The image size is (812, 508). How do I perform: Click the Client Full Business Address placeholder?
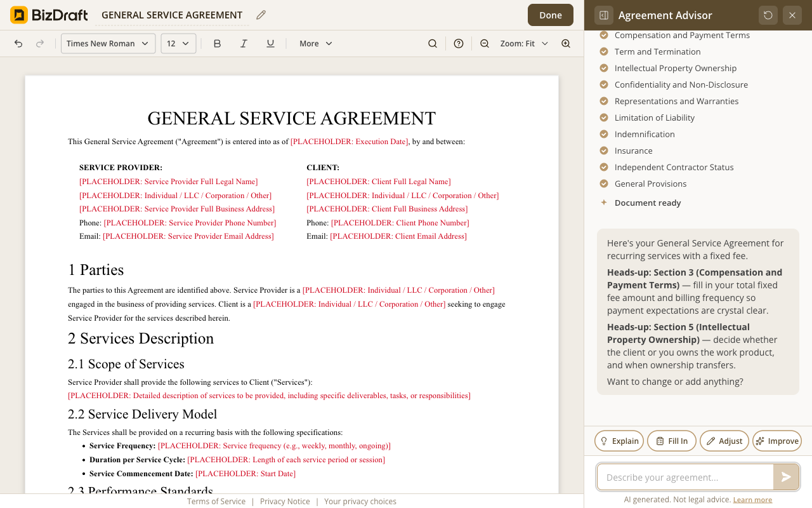(387, 209)
